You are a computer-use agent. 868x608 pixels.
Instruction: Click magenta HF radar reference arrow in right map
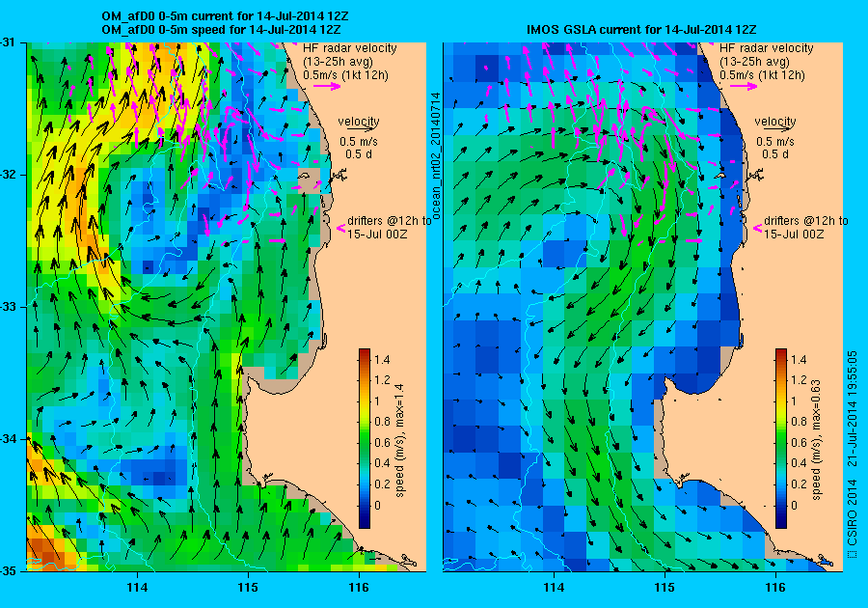click(x=744, y=86)
